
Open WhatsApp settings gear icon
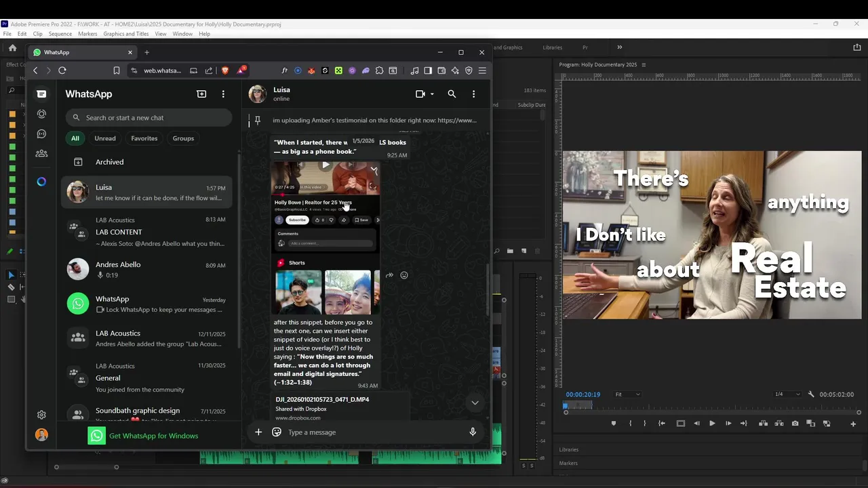coord(41,415)
